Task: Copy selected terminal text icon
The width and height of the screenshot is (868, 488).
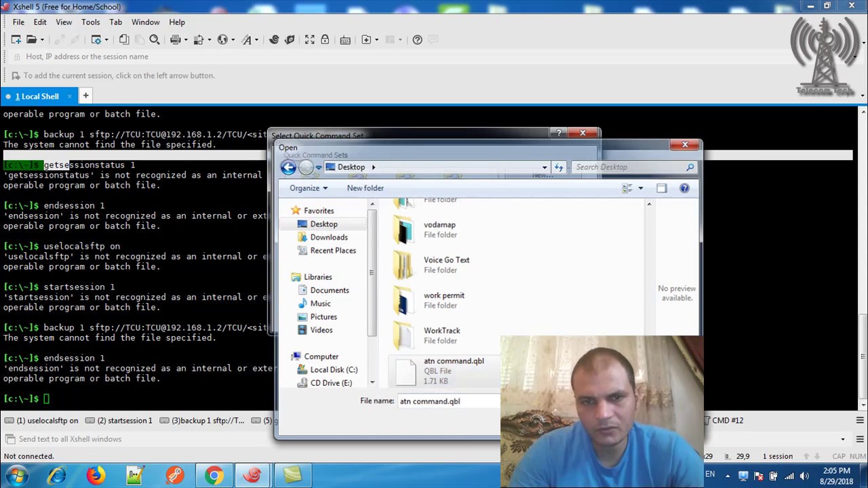Action: (x=124, y=39)
